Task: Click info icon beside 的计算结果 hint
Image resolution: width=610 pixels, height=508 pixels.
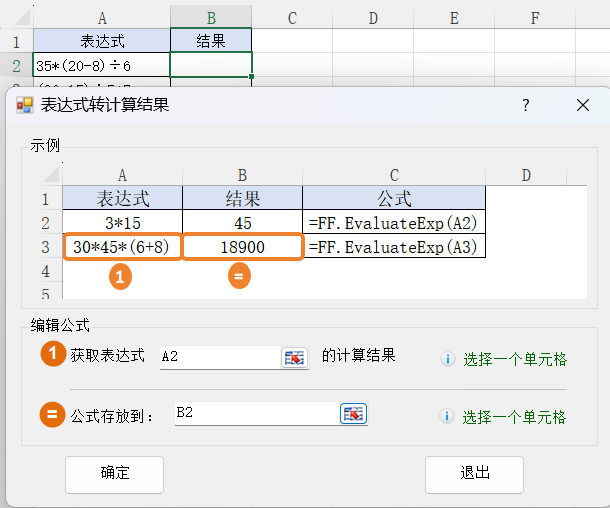Action: tap(448, 359)
